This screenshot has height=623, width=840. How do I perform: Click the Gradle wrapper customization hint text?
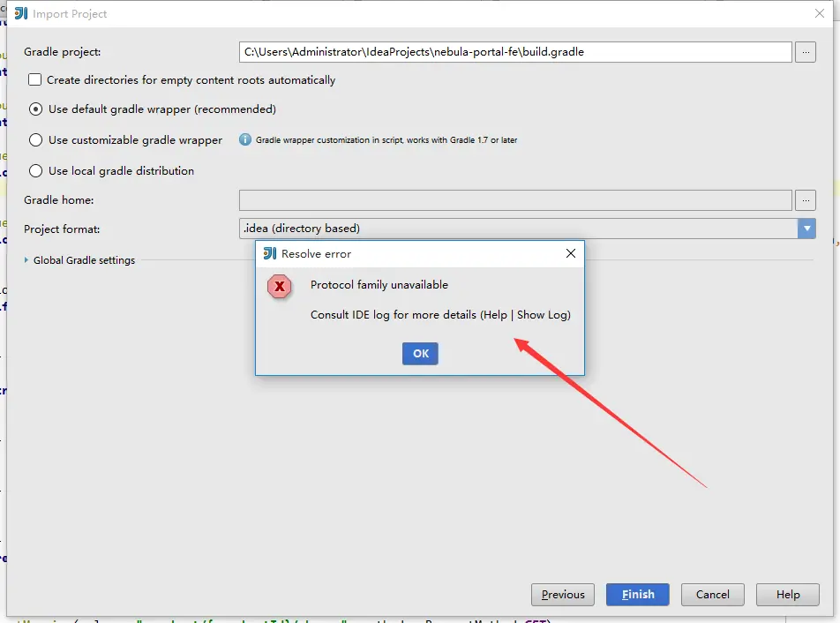(x=386, y=139)
